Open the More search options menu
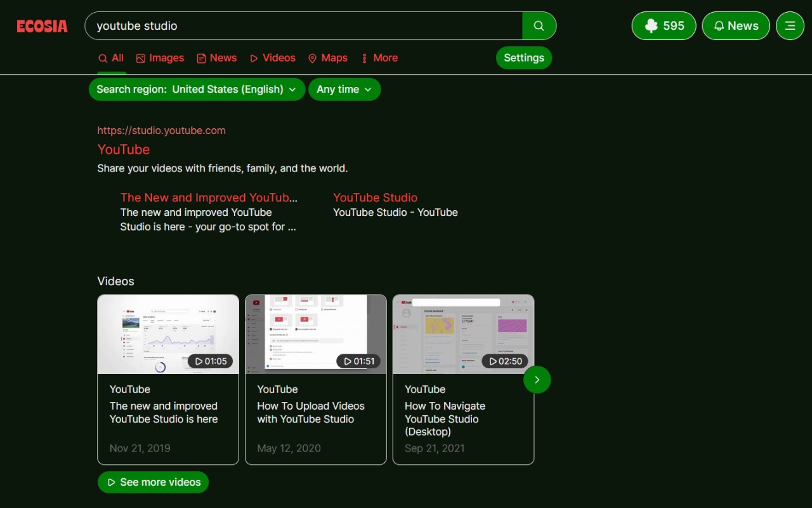The width and height of the screenshot is (812, 508). (x=379, y=58)
